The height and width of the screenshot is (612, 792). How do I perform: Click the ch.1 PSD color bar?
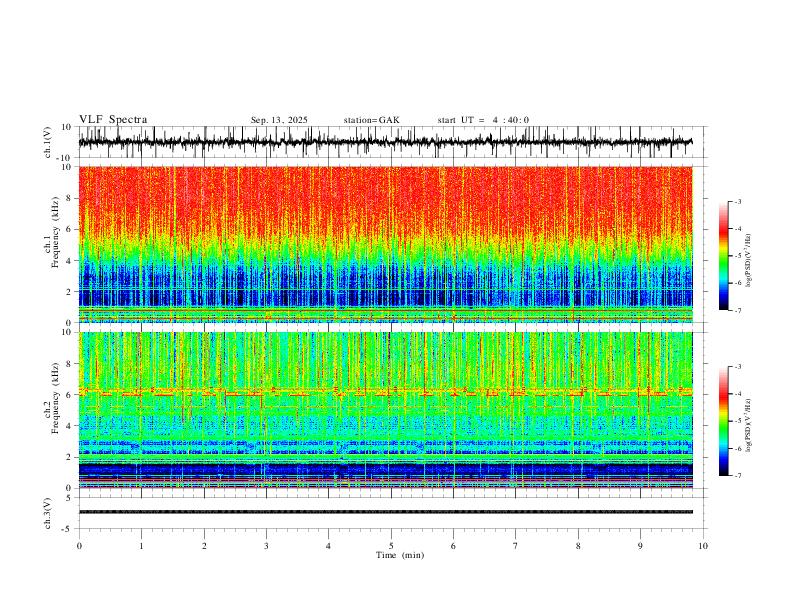point(723,256)
